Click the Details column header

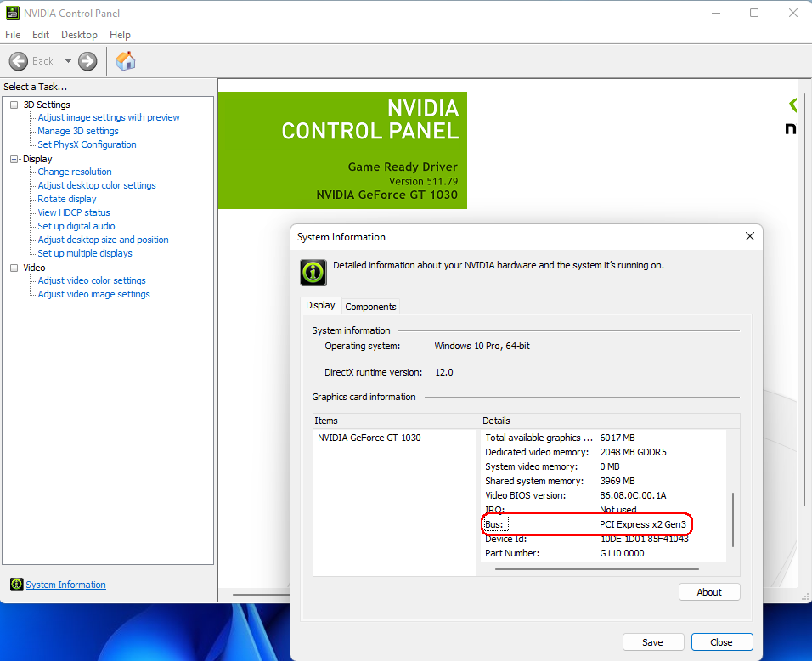[610, 421]
